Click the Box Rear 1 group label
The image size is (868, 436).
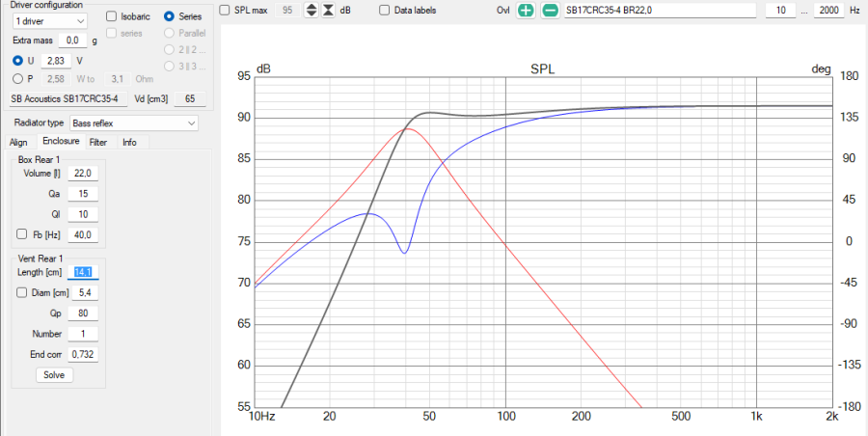[x=39, y=159]
